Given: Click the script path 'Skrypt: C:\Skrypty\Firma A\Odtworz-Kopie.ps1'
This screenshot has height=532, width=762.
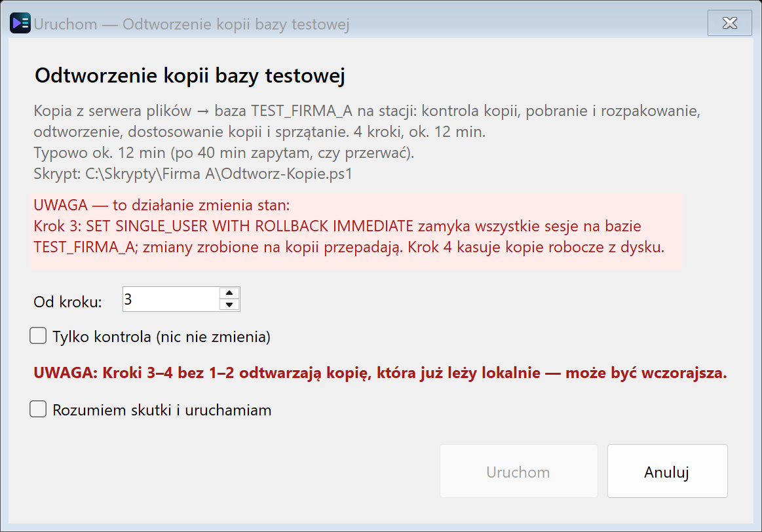Looking at the screenshot, I should click(x=193, y=174).
